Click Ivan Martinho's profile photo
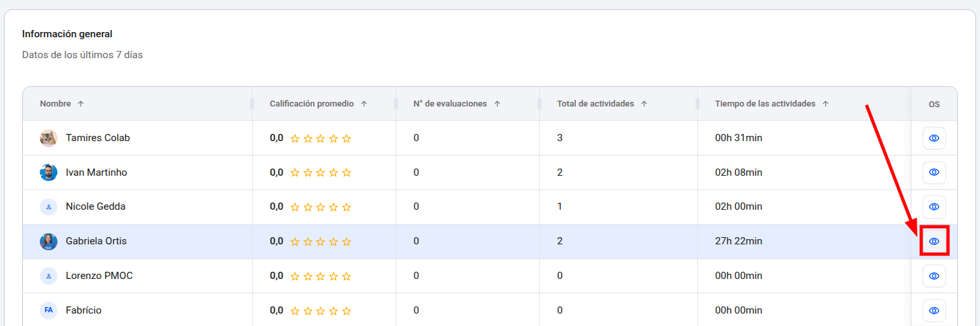980x326 pixels. pos(48,172)
